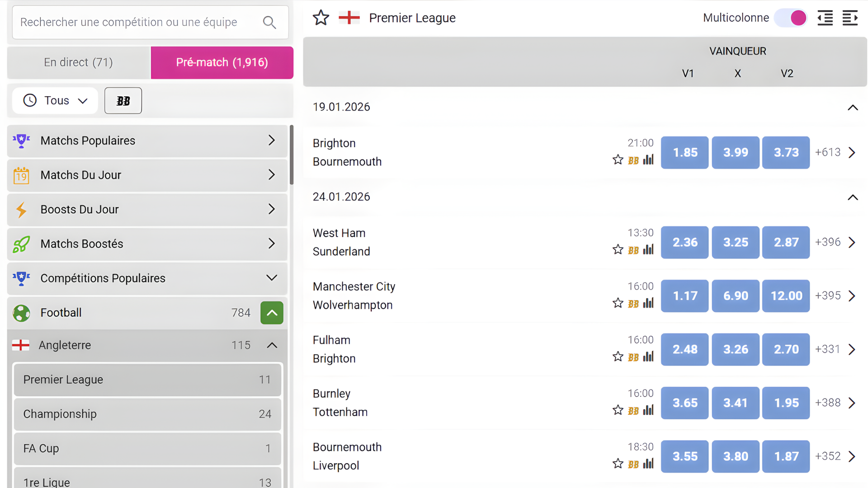Toggle the Multicolonne switch
868x488 pixels.
[791, 18]
